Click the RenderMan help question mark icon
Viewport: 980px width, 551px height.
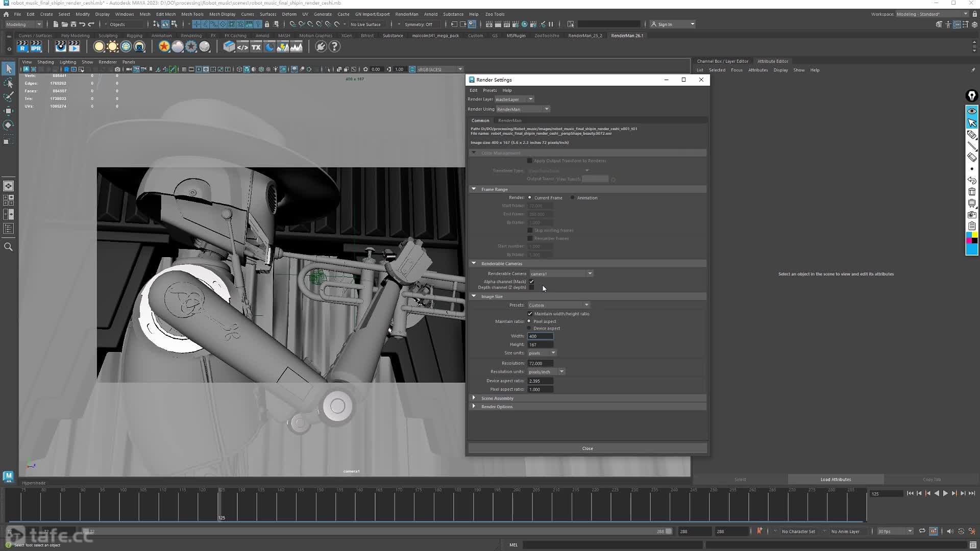(334, 47)
